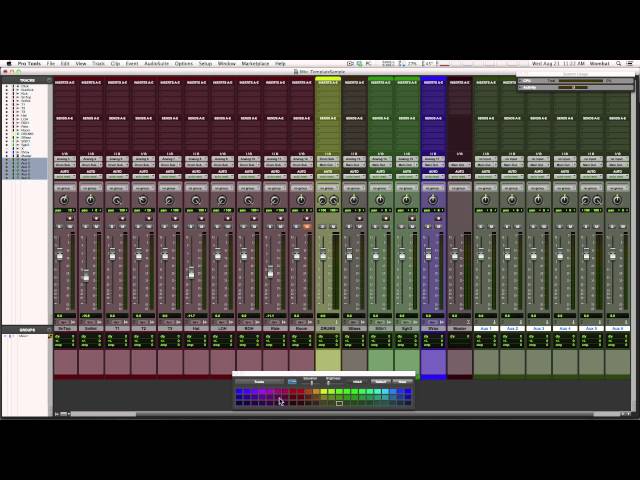Open the Groups list popup menu icon
This screenshot has height=480, width=640.
49,330
